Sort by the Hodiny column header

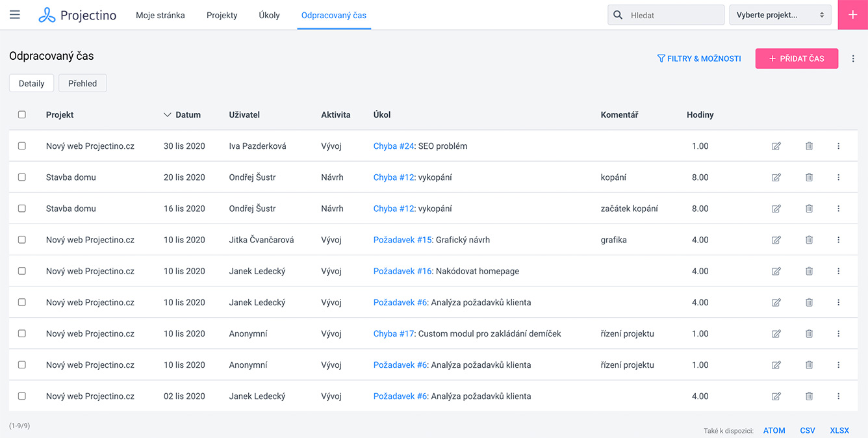pos(700,115)
